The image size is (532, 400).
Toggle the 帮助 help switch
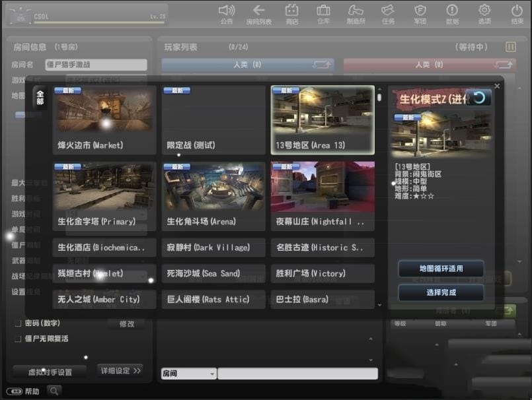click(x=15, y=391)
